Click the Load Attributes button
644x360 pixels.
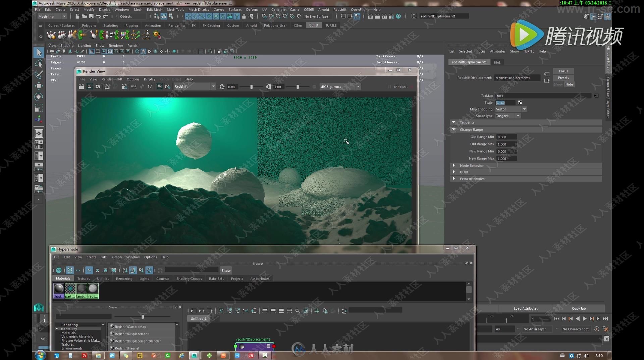526,309
